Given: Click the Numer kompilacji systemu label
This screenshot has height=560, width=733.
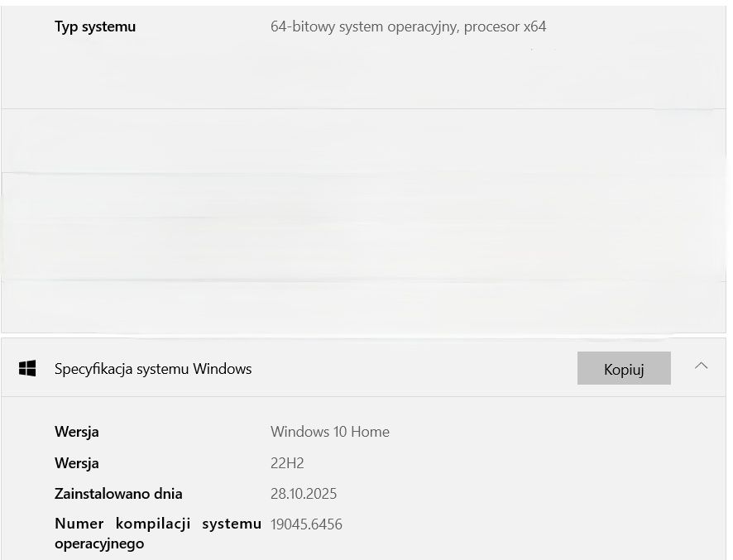Looking at the screenshot, I should pos(157,524).
